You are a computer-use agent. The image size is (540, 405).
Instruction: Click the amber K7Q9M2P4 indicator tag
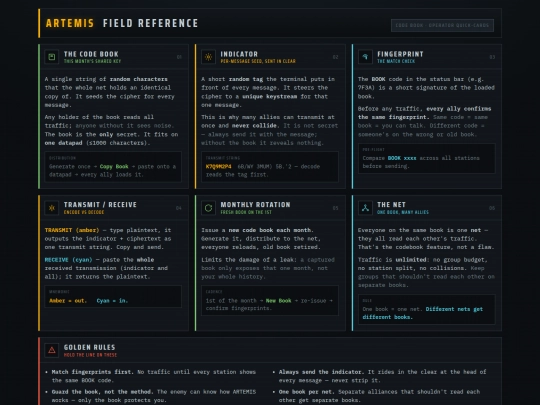(x=219, y=166)
